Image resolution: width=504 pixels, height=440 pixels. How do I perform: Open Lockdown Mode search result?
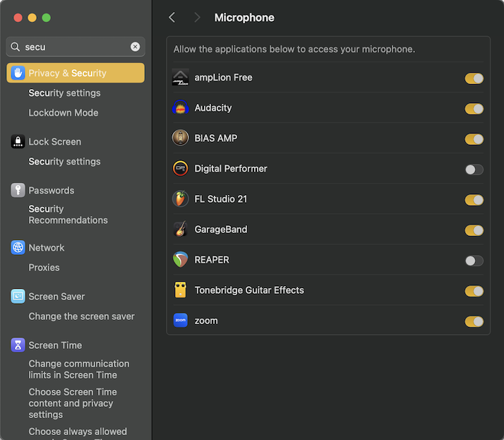64,112
